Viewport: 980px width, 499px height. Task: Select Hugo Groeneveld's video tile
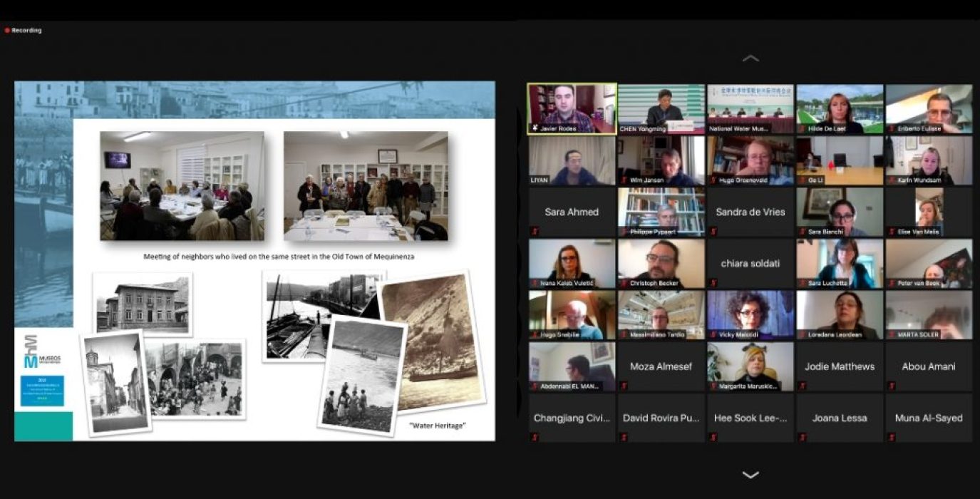point(751,161)
